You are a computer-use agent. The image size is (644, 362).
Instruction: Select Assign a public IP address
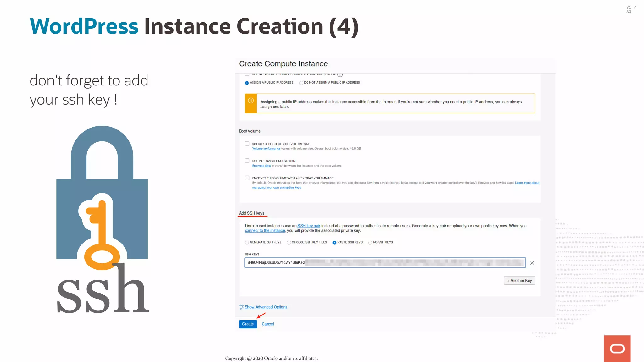click(x=247, y=83)
